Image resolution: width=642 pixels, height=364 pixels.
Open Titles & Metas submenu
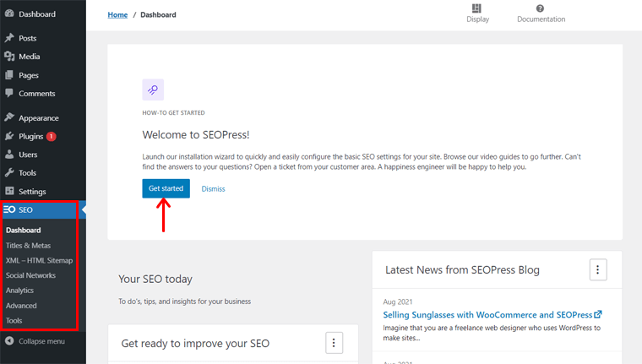pos(28,245)
